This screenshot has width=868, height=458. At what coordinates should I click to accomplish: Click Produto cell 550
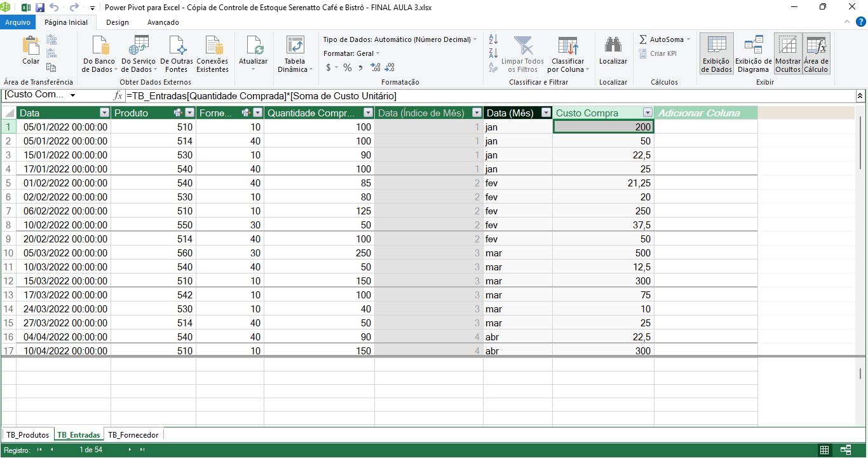pos(153,225)
